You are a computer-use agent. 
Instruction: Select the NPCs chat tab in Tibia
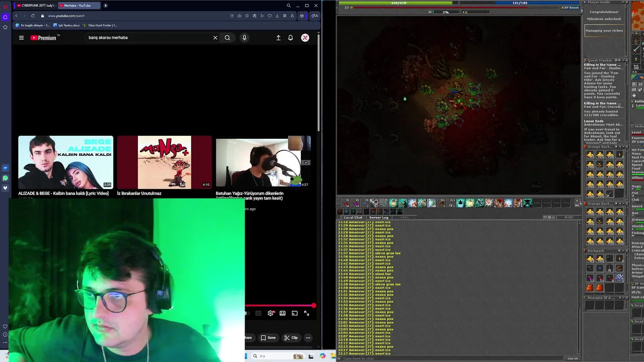(x=404, y=217)
